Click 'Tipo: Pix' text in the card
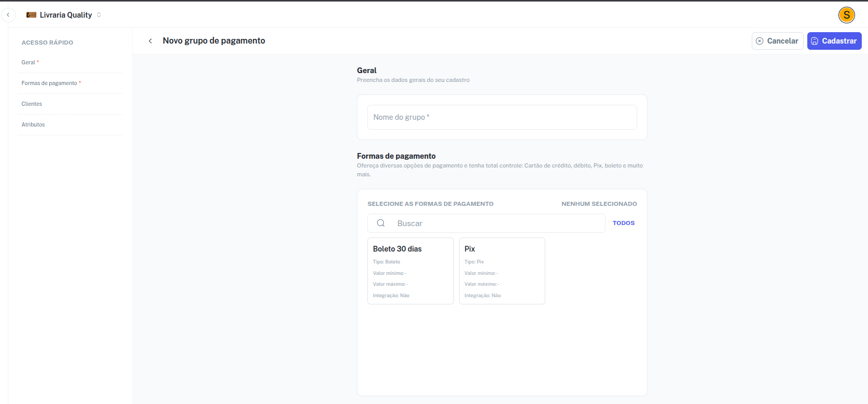Viewport: 868px width, 404px height. tap(474, 262)
